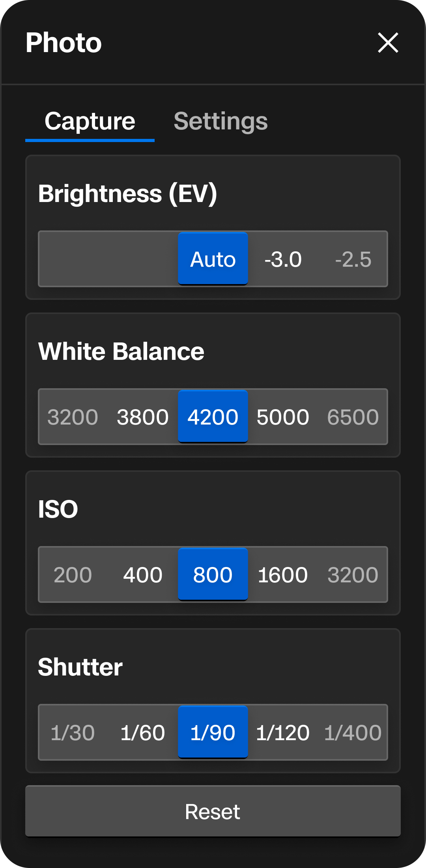
Task: Select Auto brightness option
Action: pyautogui.click(x=213, y=259)
